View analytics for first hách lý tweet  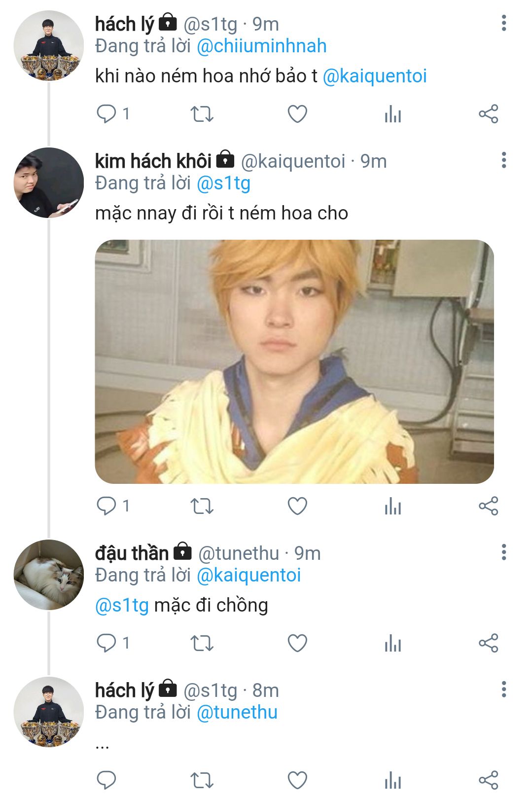tap(392, 114)
